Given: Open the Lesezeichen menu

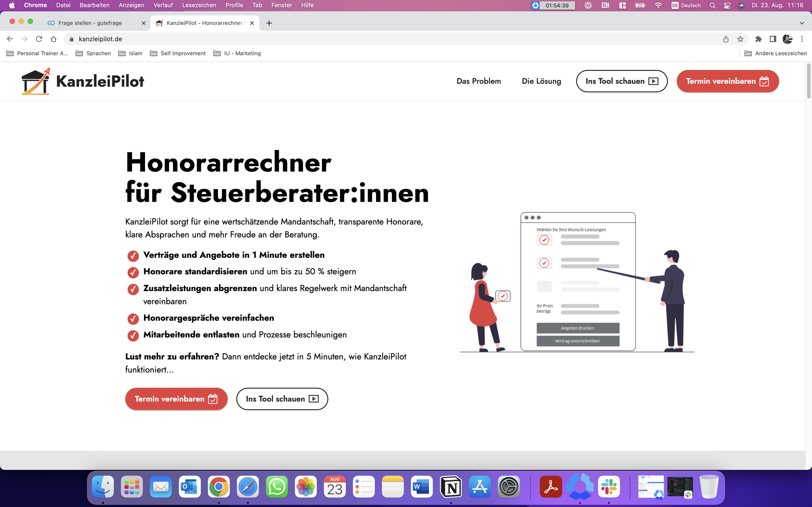Looking at the screenshot, I should click(199, 5).
